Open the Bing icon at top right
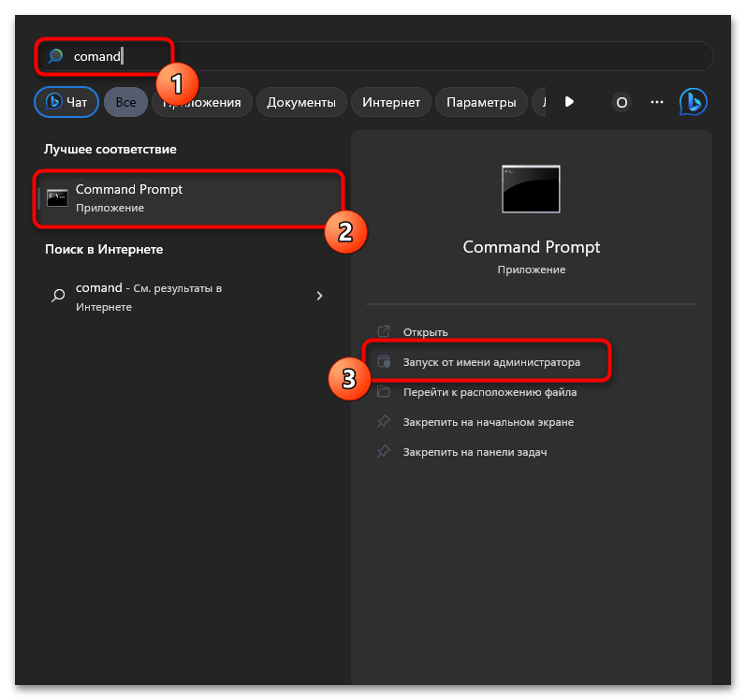This screenshot has width=746, height=700. (x=694, y=102)
